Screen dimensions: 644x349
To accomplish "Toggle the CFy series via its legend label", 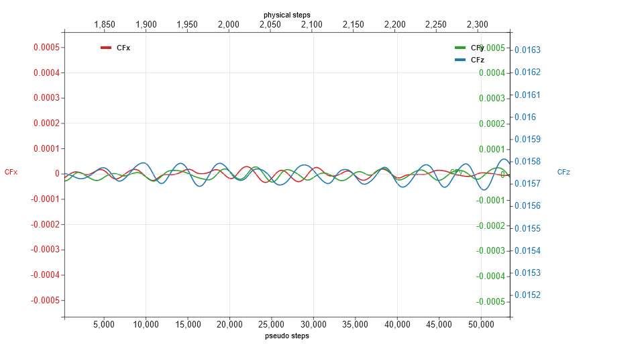I will pyautogui.click(x=477, y=48).
